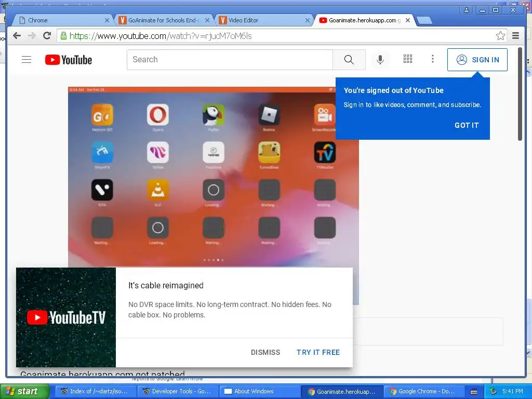Open the YouTube apps grid
This screenshot has width=532, height=399.
[x=408, y=59]
